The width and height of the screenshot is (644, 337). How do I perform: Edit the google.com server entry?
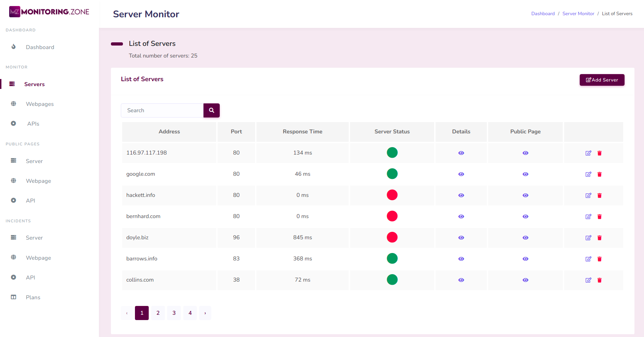(588, 174)
